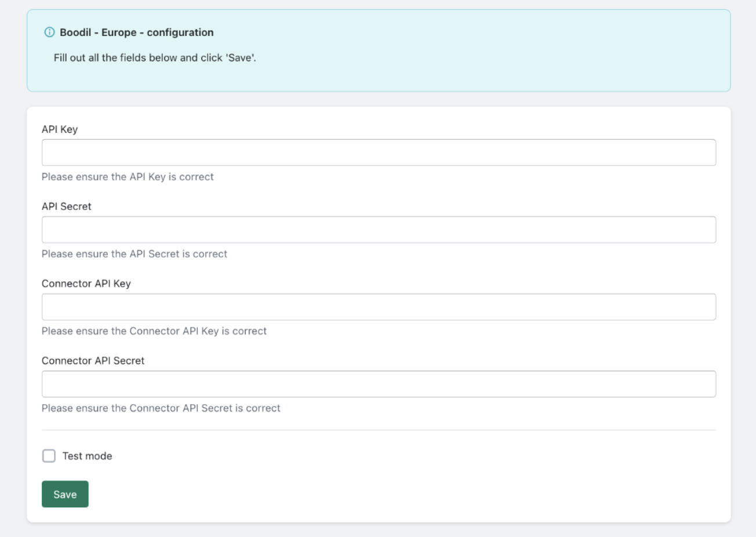This screenshot has width=756, height=537.
Task: Click the 'API Secret' field label
Action: pos(67,206)
